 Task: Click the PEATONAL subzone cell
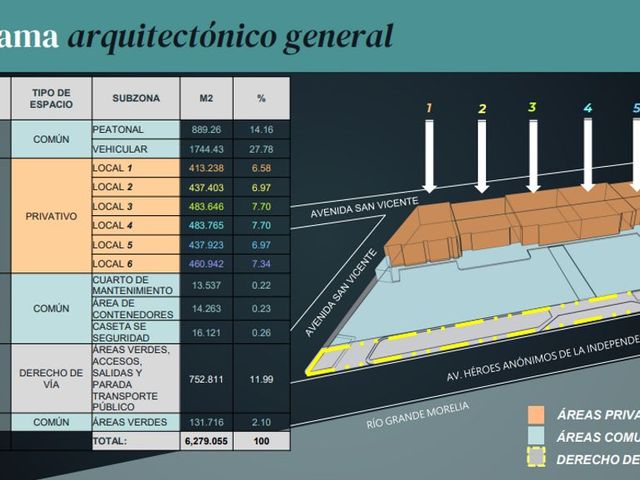point(136,129)
